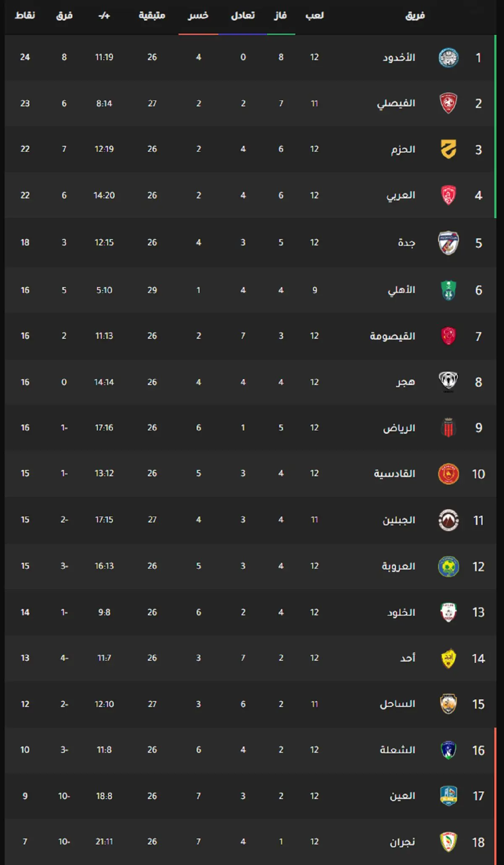The image size is (504, 865).
Task: Open the هجر team logo
Action: (448, 382)
